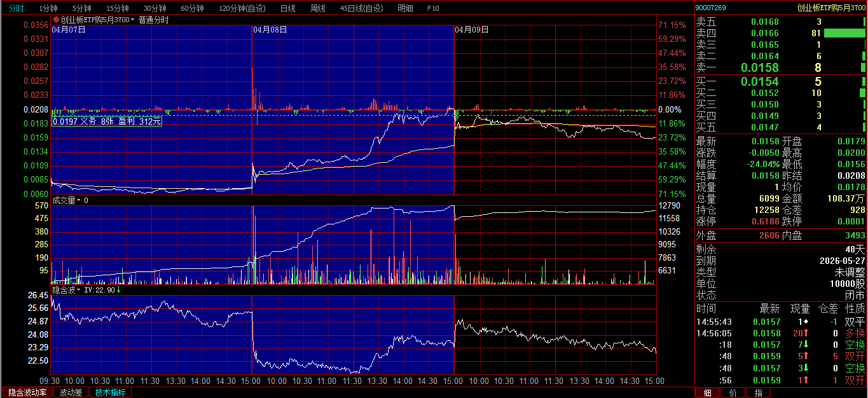Expand the 隐含波 indicator dropdown

(79, 290)
